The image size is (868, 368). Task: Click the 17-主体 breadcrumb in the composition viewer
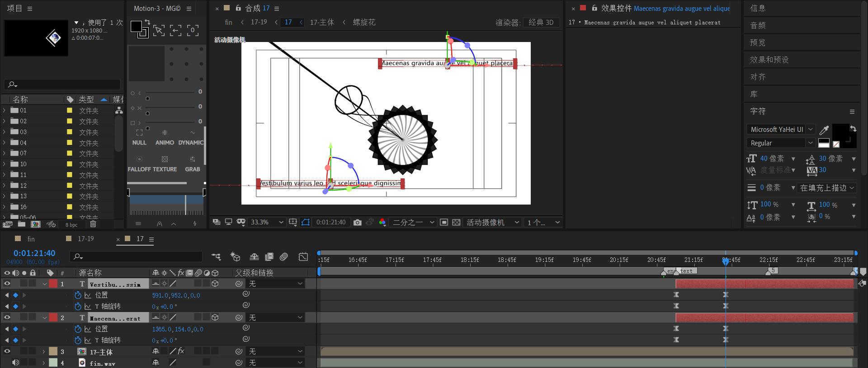322,22
